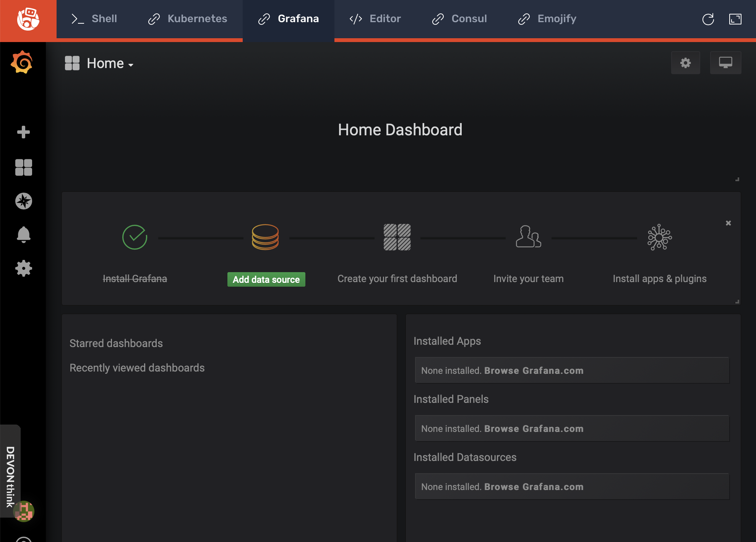
Task: Click the Install Grafana checkmark icon
Action: (x=135, y=237)
